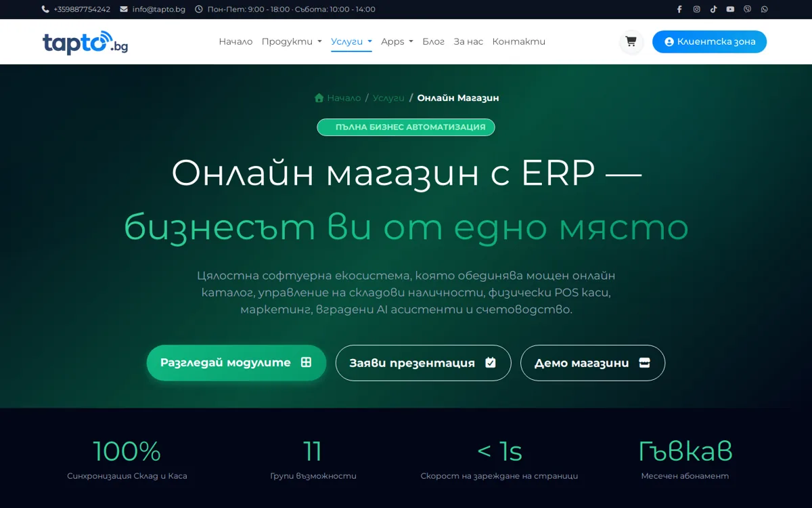This screenshot has height=508, width=812.
Task: Click the < 1s page speed statistic
Action: 499,451
